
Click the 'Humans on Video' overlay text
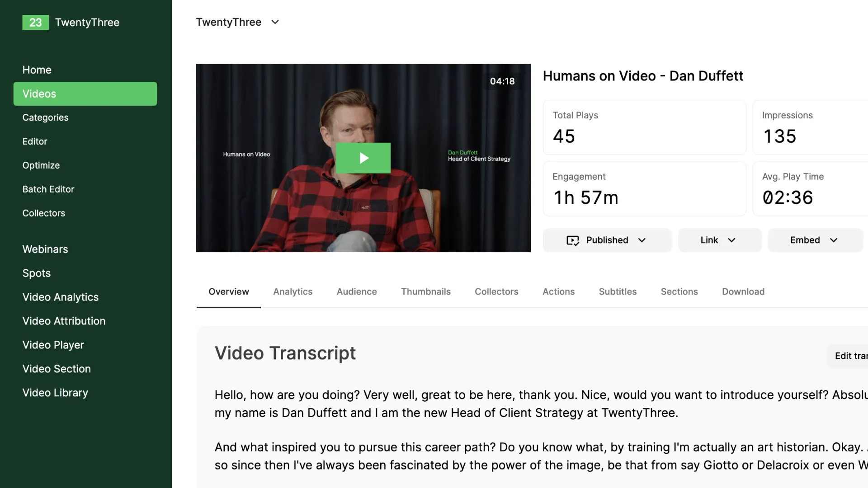[246, 155]
